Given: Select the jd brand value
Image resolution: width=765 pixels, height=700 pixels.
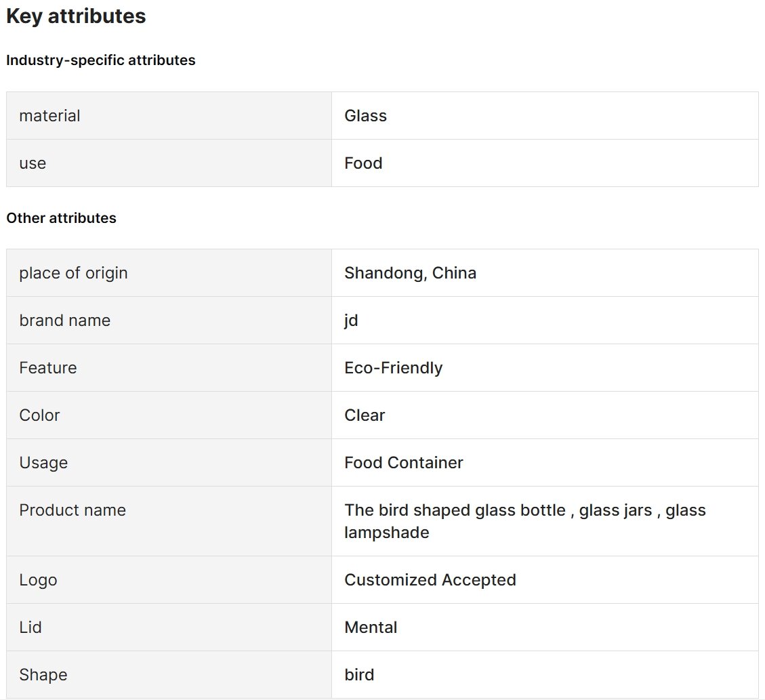Looking at the screenshot, I should (351, 321).
